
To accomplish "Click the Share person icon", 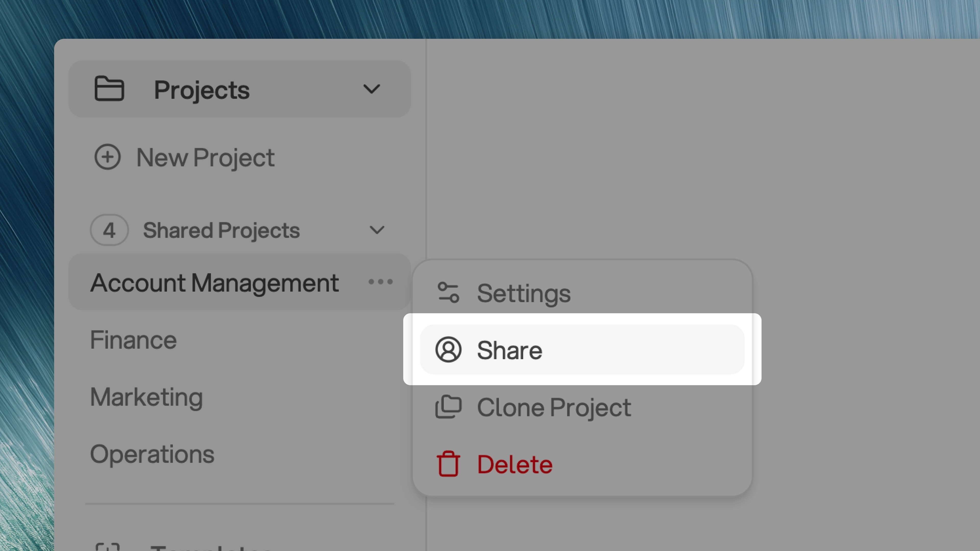I will pyautogui.click(x=449, y=350).
